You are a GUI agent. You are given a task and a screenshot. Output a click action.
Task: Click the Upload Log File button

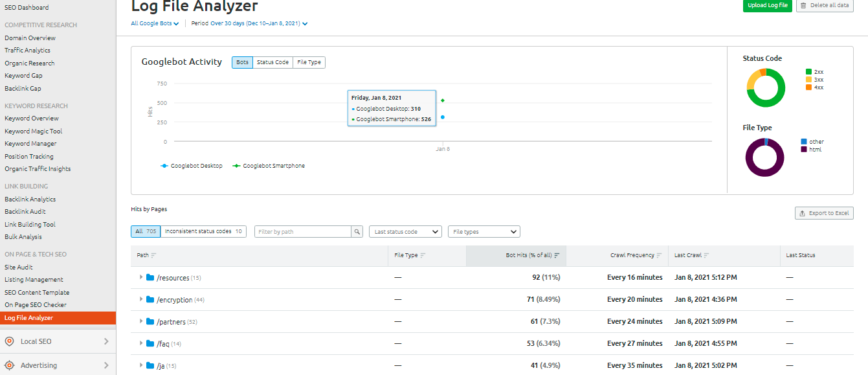click(x=768, y=5)
